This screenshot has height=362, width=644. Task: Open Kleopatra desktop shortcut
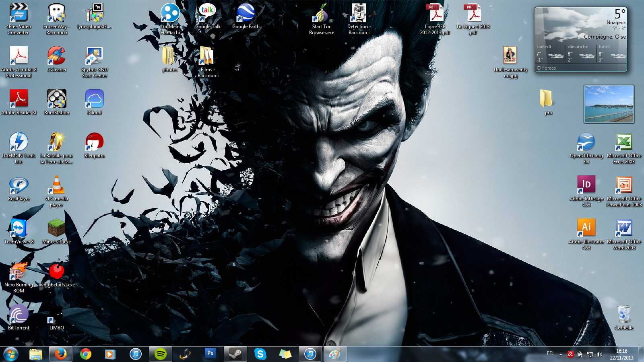click(95, 145)
